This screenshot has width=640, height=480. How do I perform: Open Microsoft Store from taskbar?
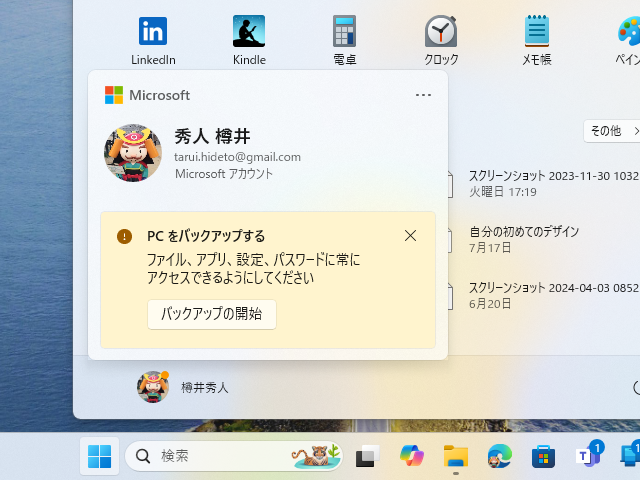[x=543, y=456]
